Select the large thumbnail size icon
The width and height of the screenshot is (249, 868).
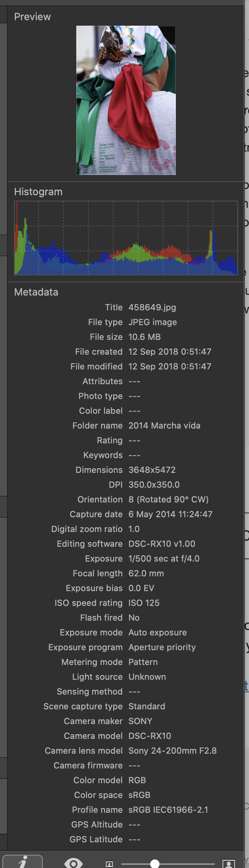pos(229,863)
